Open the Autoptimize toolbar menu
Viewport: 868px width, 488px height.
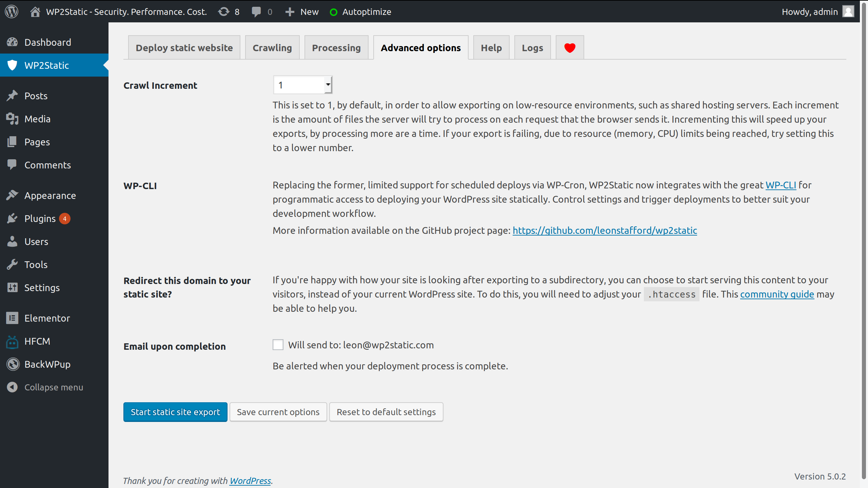pos(361,12)
